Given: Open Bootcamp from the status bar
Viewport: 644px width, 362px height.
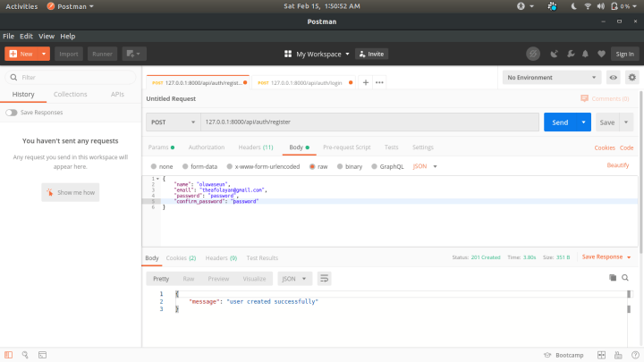Looking at the screenshot, I should 565,355.
